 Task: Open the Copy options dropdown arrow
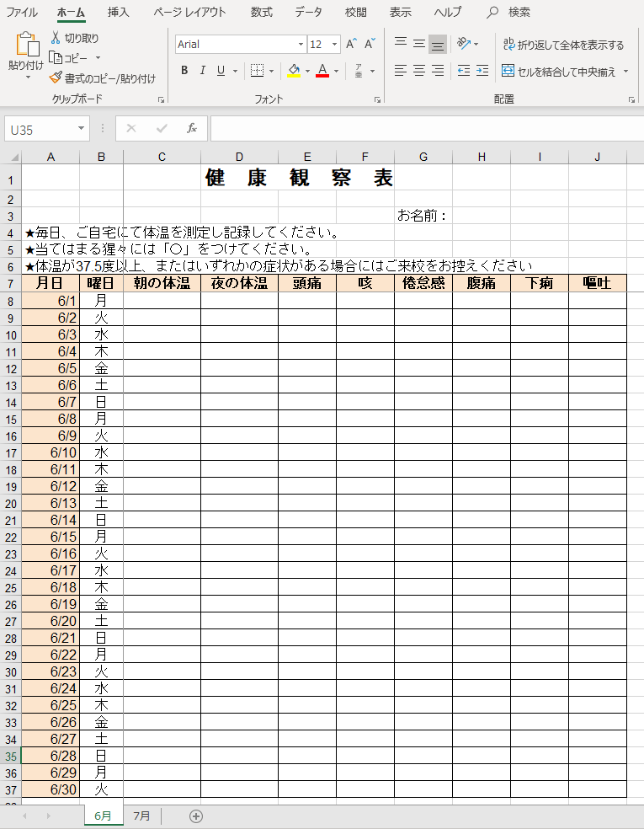[x=98, y=57]
